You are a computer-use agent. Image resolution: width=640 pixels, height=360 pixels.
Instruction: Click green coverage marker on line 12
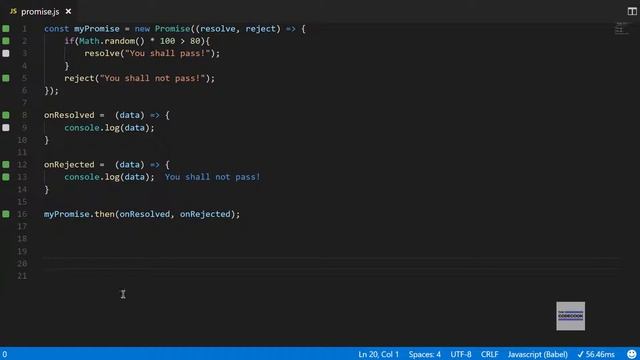(x=6, y=164)
